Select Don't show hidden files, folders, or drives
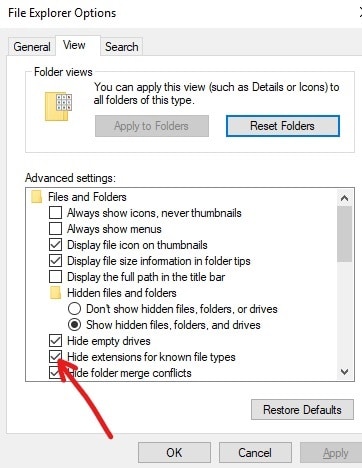 tap(74, 309)
